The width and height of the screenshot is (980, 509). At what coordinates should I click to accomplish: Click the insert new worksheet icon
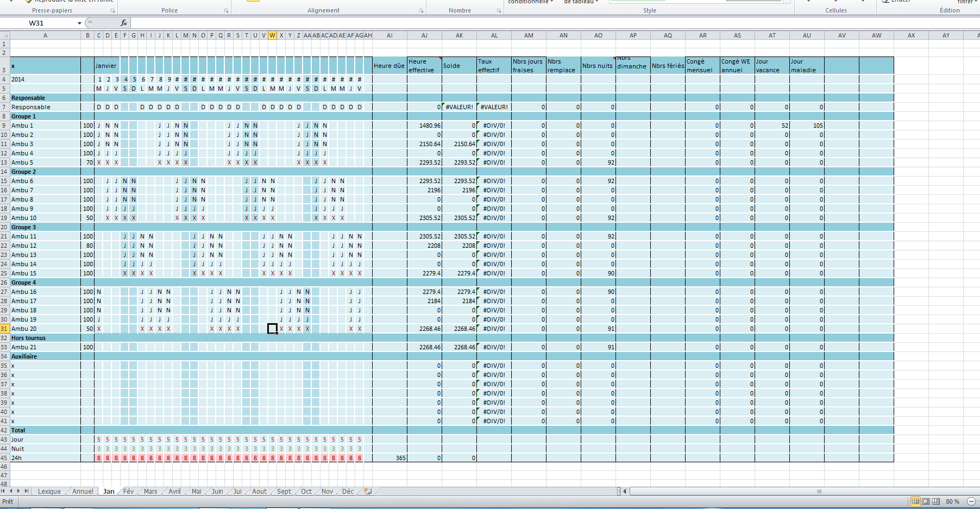point(368,491)
